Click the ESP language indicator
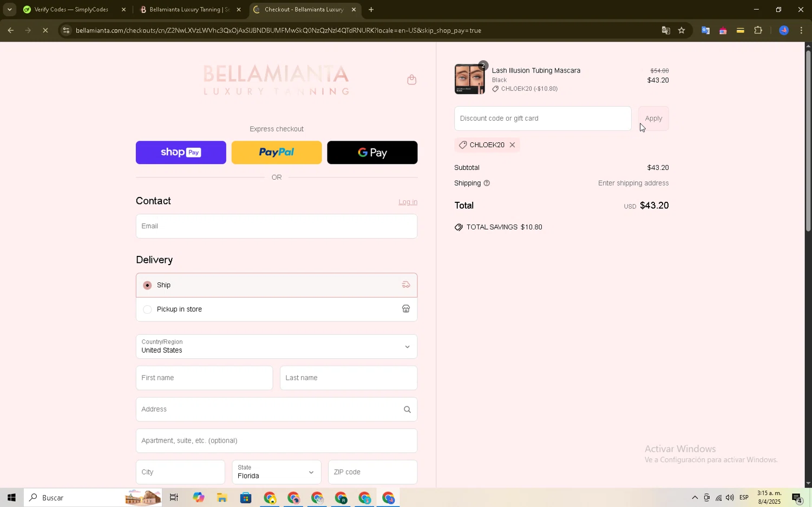812x507 pixels. tap(744, 498)
